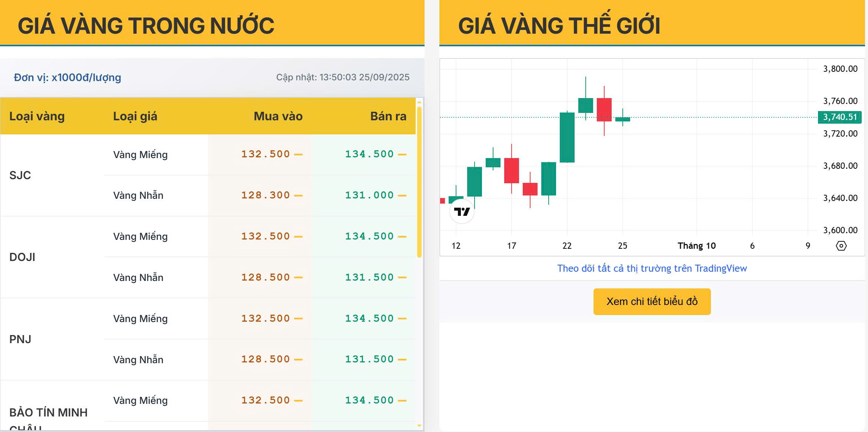Click the TradingView logo on the chart
This screenshot has width=868, height=432.
462,212
